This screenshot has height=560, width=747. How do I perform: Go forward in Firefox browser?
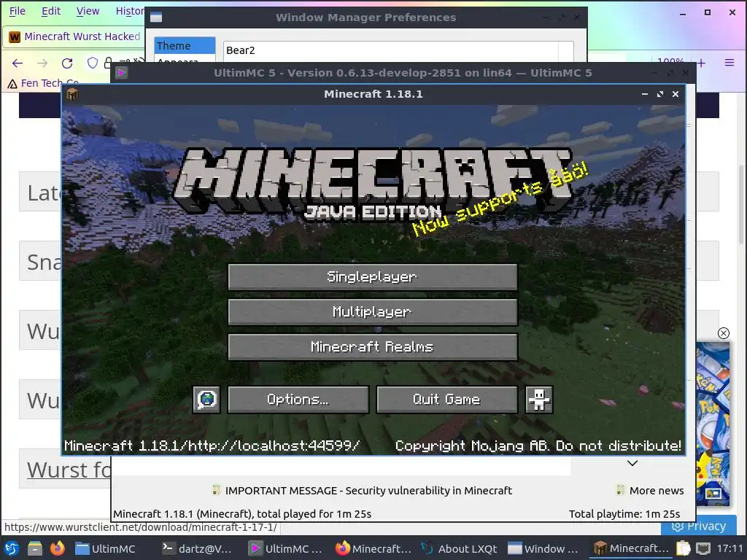42,63
